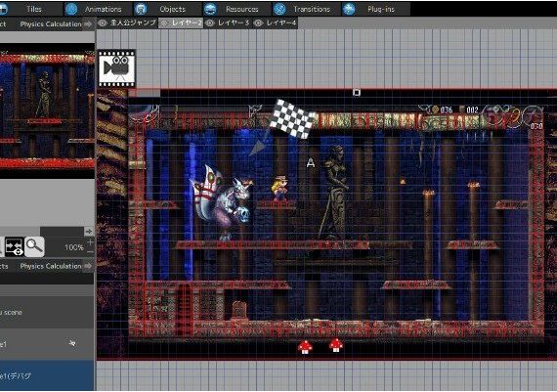Toggle the synchronized view icon
557x392 pixels.
coord(15,246)
